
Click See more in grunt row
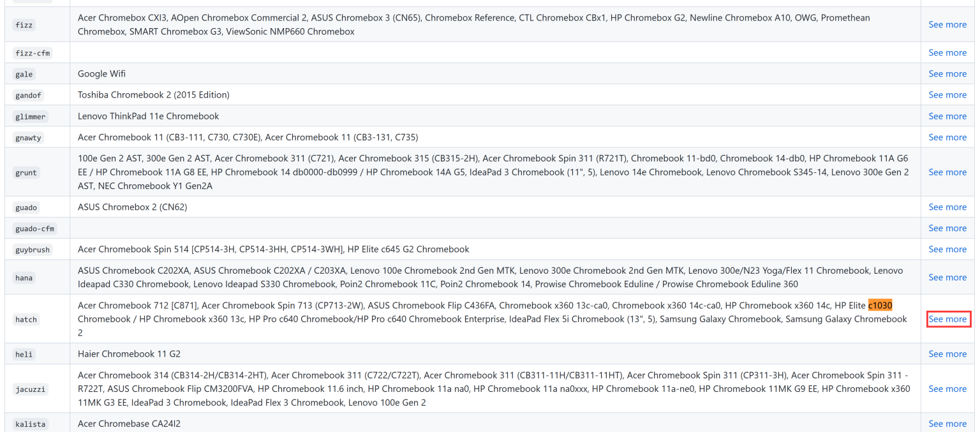pos(947,172)
